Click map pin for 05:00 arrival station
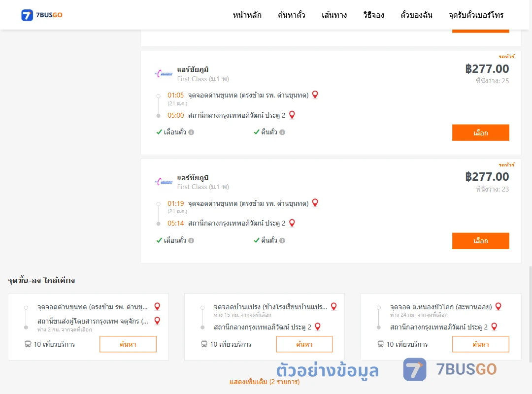This screenshot has width=532, height=394. point(292,115)
